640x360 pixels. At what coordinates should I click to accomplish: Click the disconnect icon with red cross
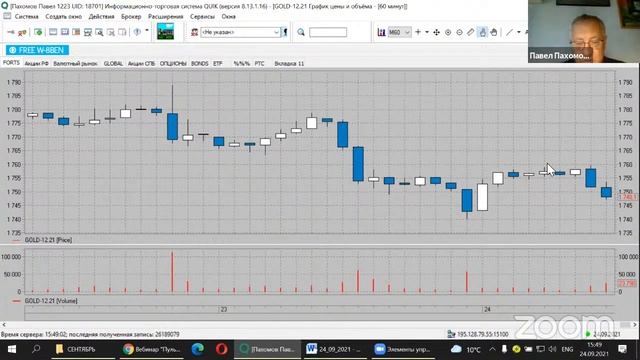pyautogui.click(x=22, y=32)
